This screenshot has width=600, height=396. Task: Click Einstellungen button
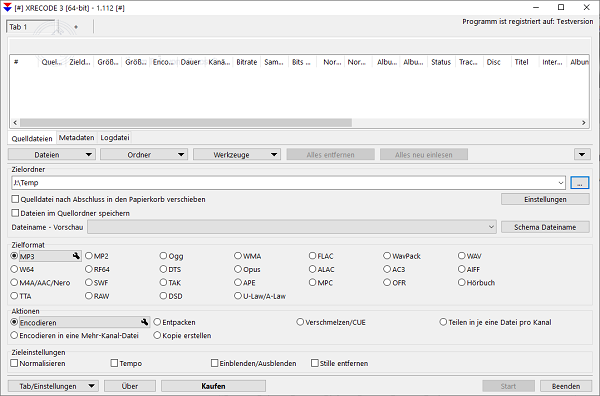click(545, 199)
